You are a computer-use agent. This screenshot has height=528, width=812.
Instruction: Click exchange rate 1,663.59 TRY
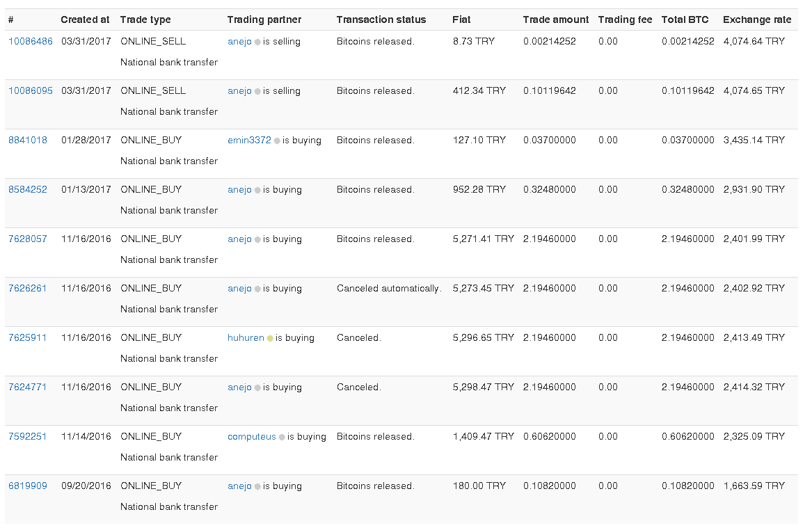(x=754, y=486)
